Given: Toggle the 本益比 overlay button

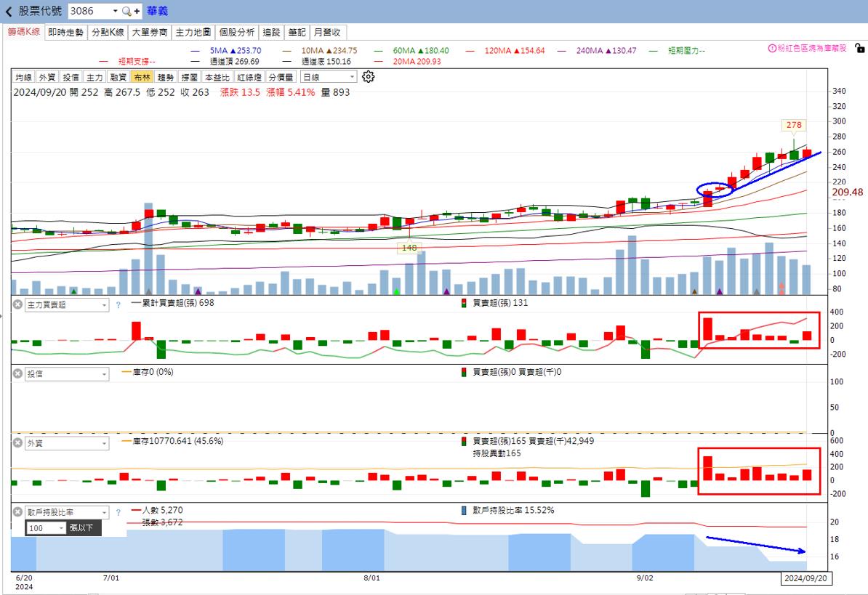Looking at the screenshot, I should click(x=217, y=77).
